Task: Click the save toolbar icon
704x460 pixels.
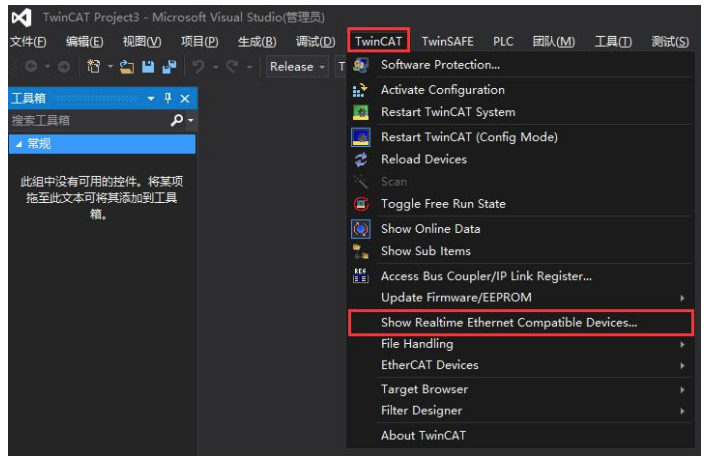Action: click(x=148, y=67)
